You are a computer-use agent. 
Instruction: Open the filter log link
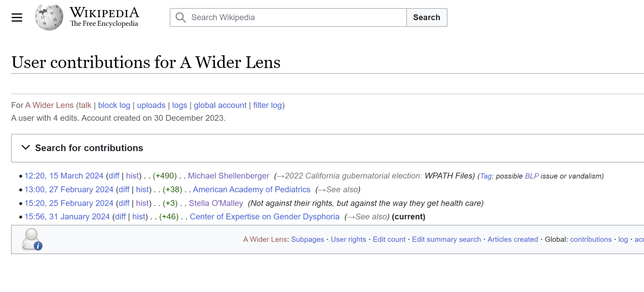click(x=267, y=105)
